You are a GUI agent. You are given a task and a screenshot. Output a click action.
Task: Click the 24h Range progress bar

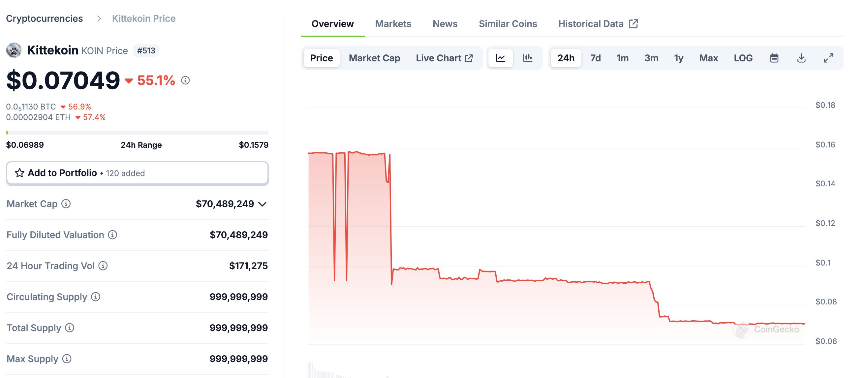pyautogui.click(x=137, y=133)
